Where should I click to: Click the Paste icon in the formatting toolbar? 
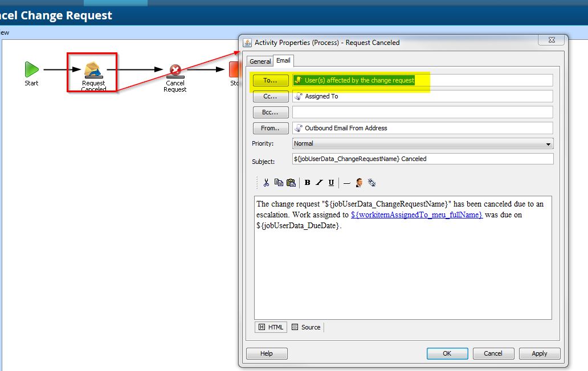291,183
